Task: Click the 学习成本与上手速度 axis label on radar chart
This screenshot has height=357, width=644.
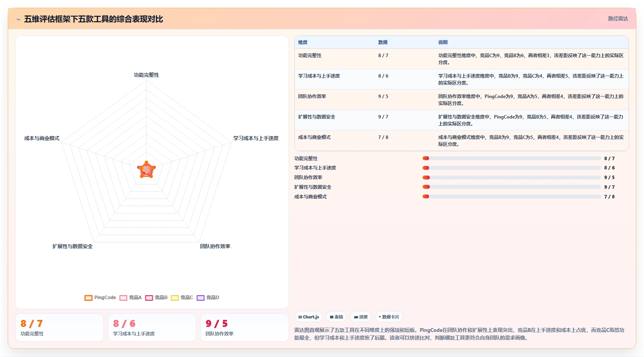Action: point(256,138)
